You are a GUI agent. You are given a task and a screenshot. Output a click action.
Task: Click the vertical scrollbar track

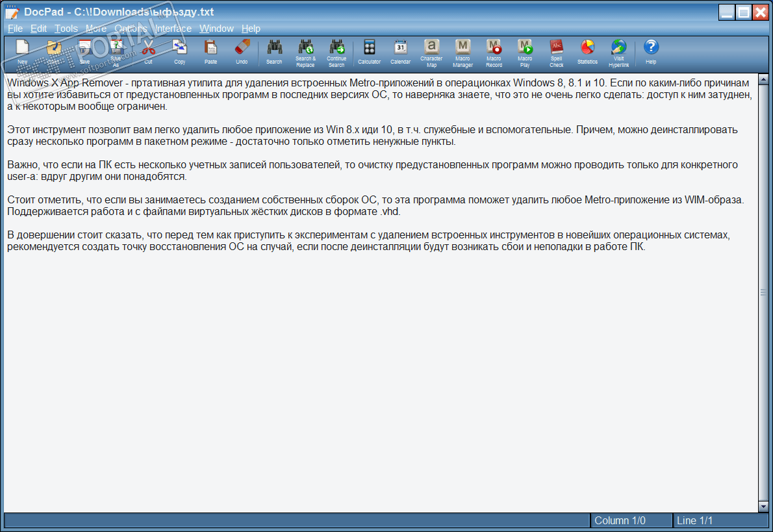(763, 292)
